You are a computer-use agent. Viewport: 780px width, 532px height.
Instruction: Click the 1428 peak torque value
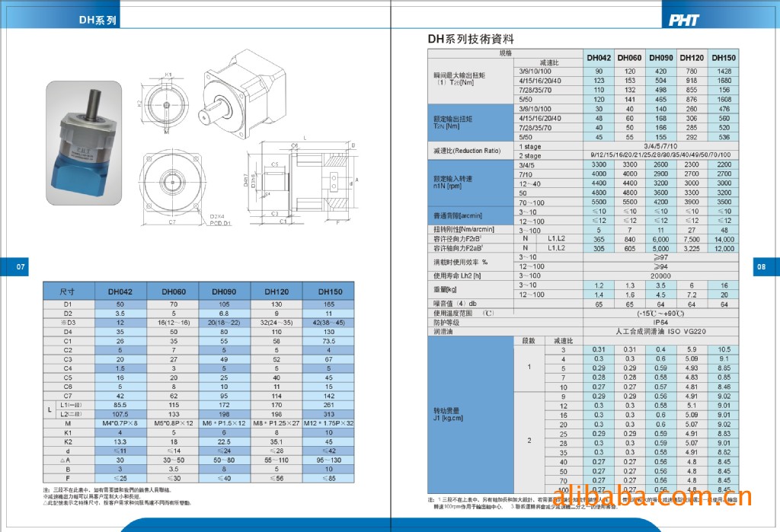click(x=724, y=72)
